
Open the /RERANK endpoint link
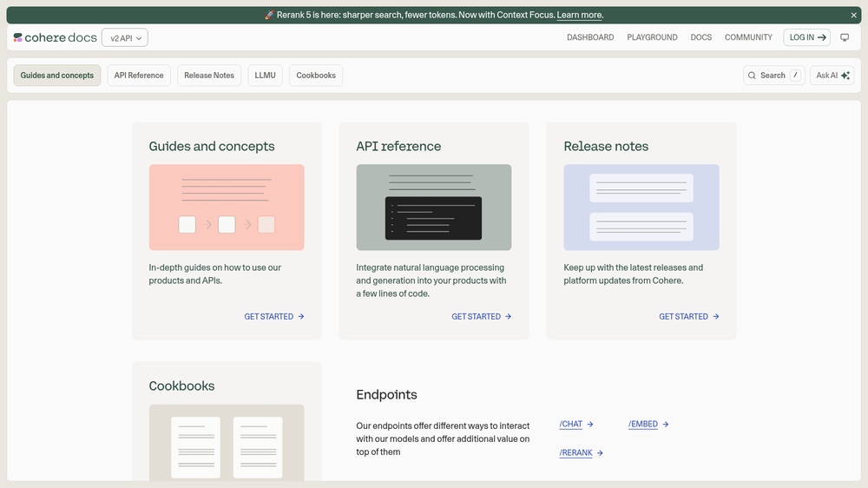coord(582,453)
